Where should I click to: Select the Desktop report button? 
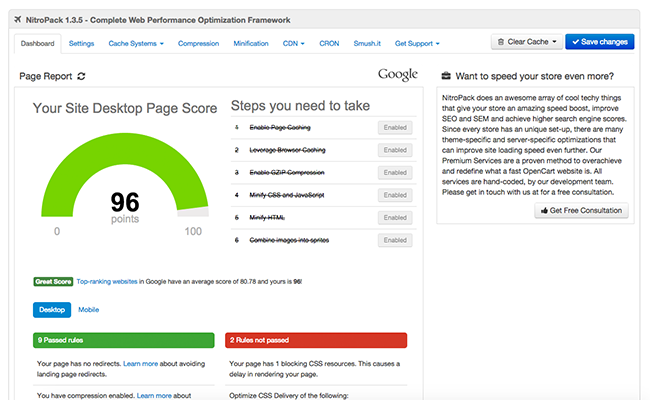[52, 310]
